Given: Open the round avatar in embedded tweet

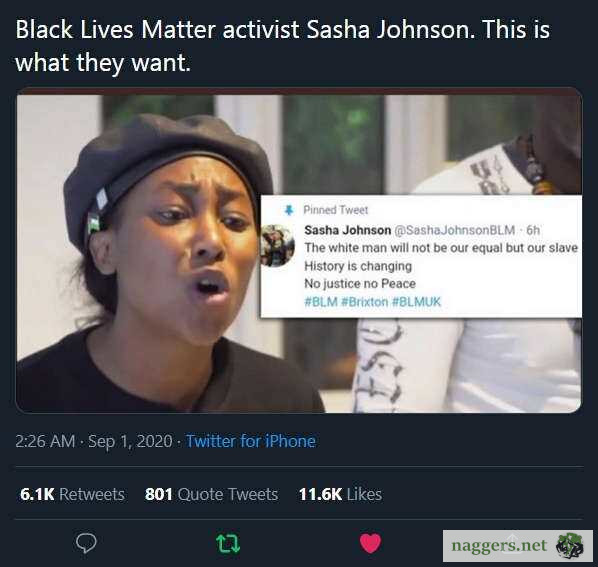Looking at the screenshot, I should click(x=277, y=245).
